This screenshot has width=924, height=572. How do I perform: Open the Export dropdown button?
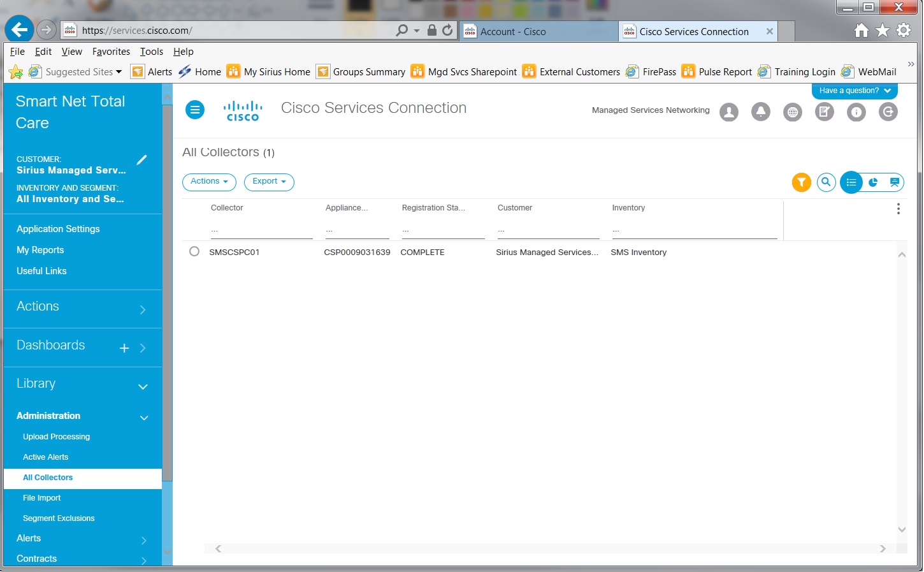pyautogui.click(x=269, y=182)
